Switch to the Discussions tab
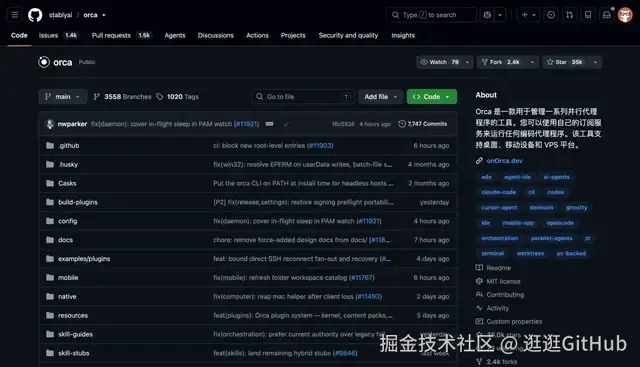The height and width of the screenshot is (367, 640). [x=216, y=36]
